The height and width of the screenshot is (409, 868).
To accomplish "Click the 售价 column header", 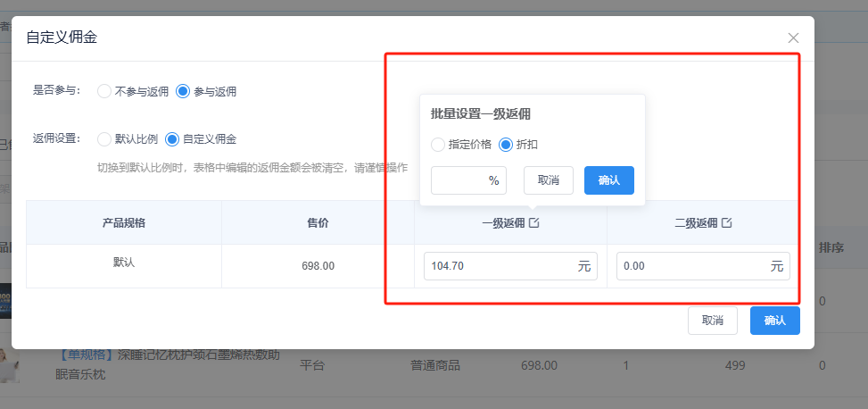I will [x=318, y=222].
